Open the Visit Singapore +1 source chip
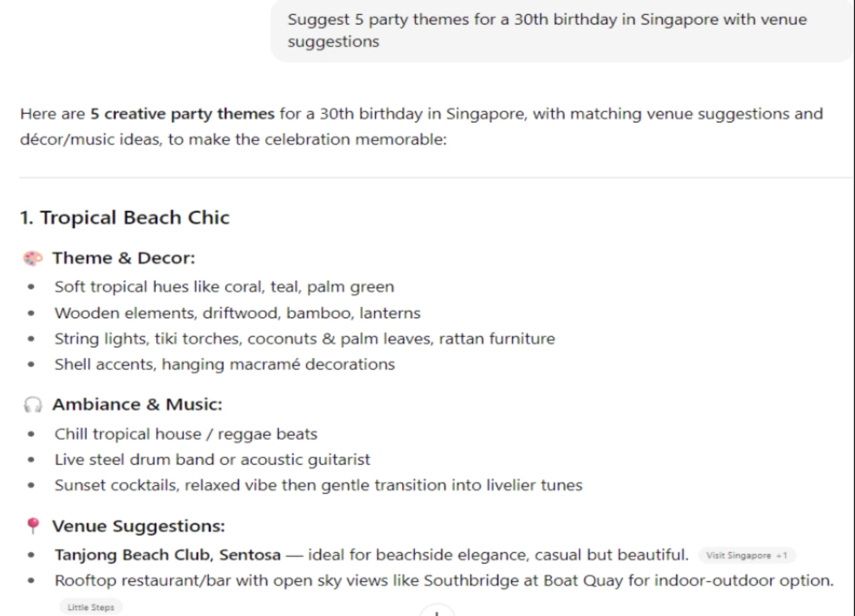This screenshot has height=616, width=855. point(746,555)
